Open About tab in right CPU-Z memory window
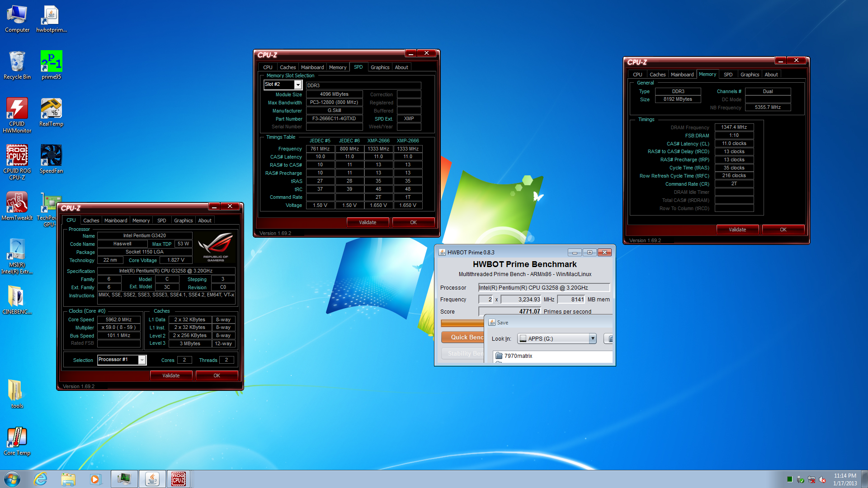Screen dimensions: 868x488 click(x=771, y=75)
